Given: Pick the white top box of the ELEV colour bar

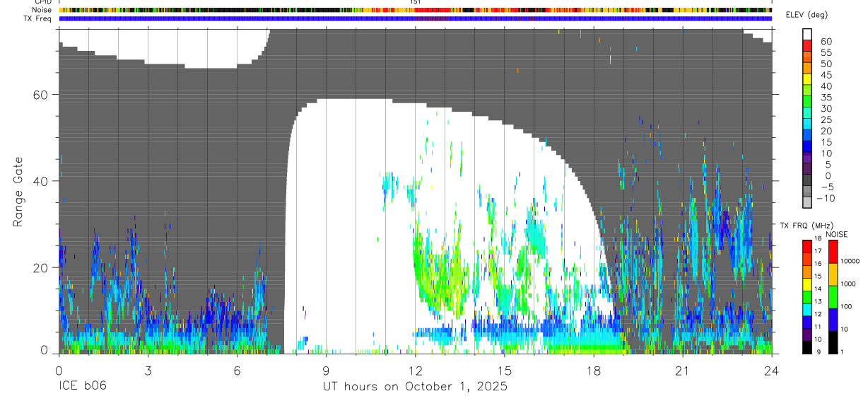Looking at the screenshot, I should pyautogui.click(x=807, y=34).
